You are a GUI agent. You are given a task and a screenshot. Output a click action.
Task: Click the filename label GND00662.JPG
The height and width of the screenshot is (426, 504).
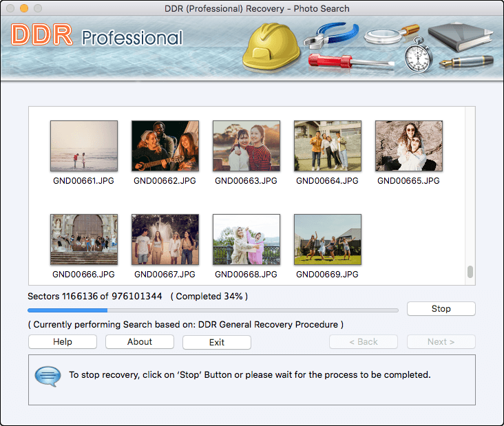(165, 181)
